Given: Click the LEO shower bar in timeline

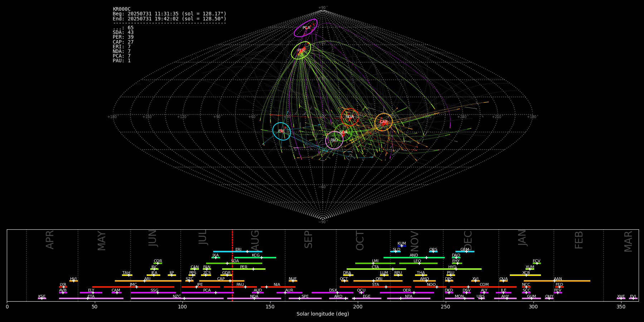Looking at the screenshot, I should click(418, 263).
